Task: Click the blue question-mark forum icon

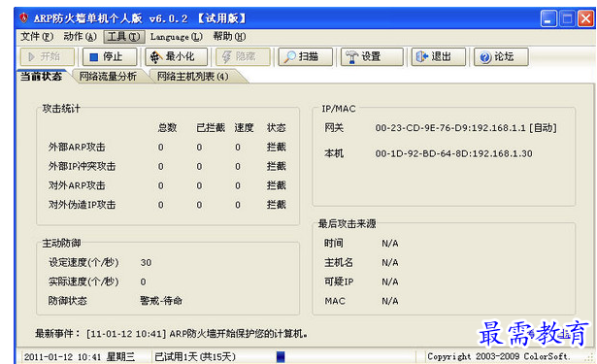Action: click(485, 57)
